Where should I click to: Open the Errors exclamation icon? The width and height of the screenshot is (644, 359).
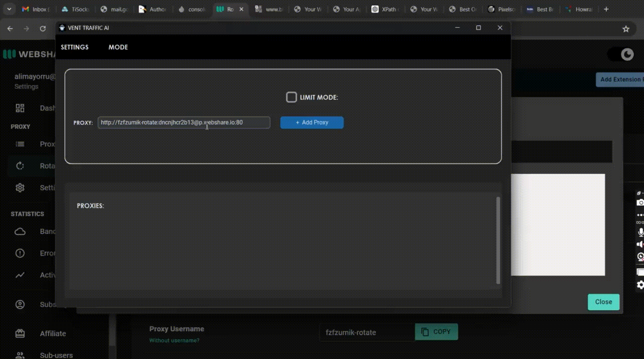pyautogui.click(x=20, y=253)
